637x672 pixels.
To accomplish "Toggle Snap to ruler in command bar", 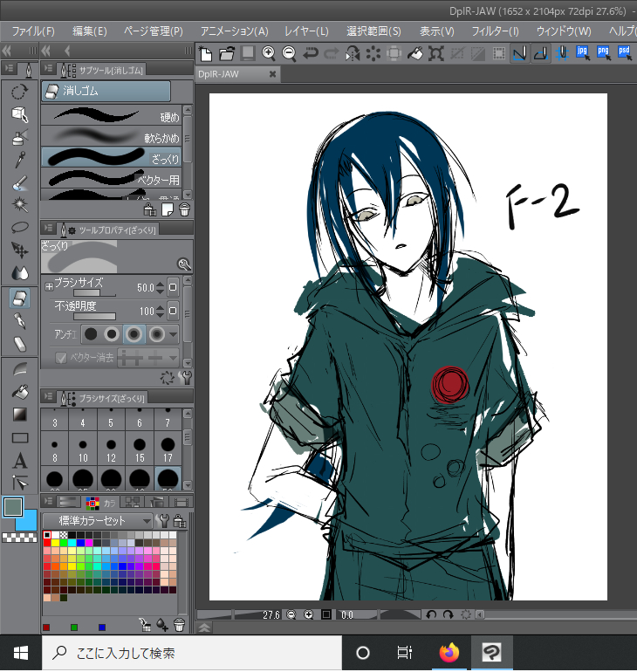I will pyautogui.click(x=519, y=53).
